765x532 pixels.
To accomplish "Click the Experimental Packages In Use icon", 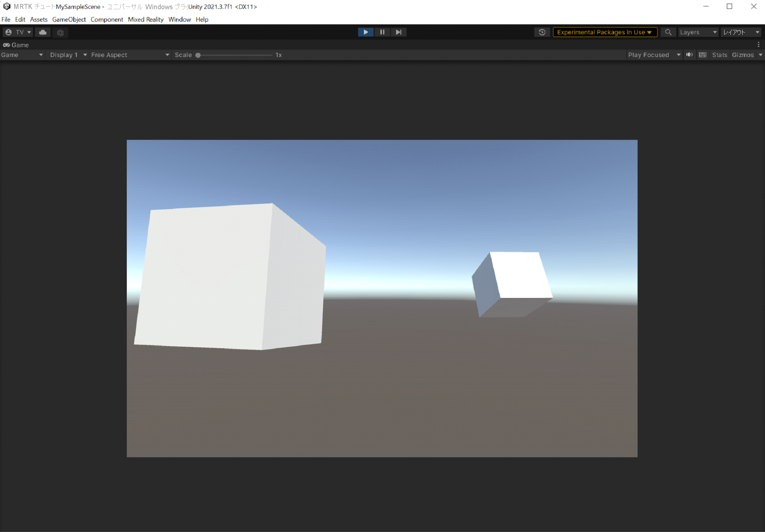I will click(605, 32).
